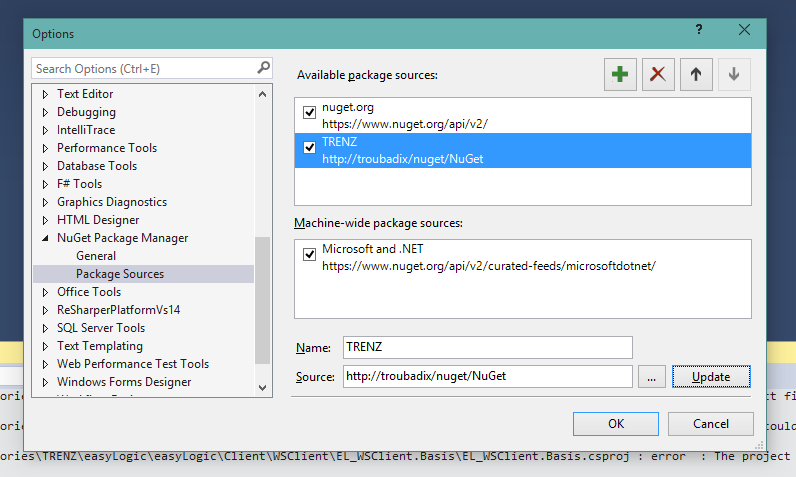796x477 pixels.
Task: Expand the SQL Server Tools node
Action: 45,328
